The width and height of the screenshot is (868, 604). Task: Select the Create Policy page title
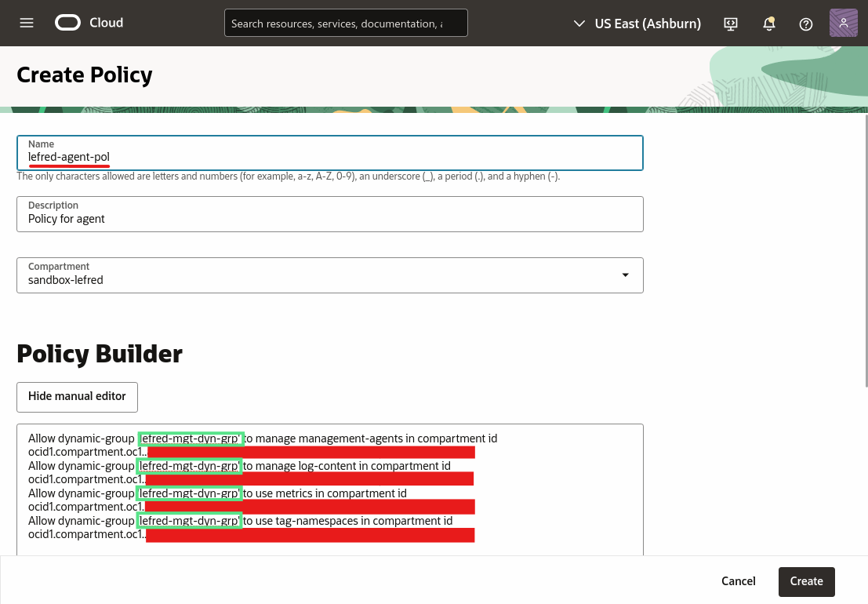pos(84,75)
